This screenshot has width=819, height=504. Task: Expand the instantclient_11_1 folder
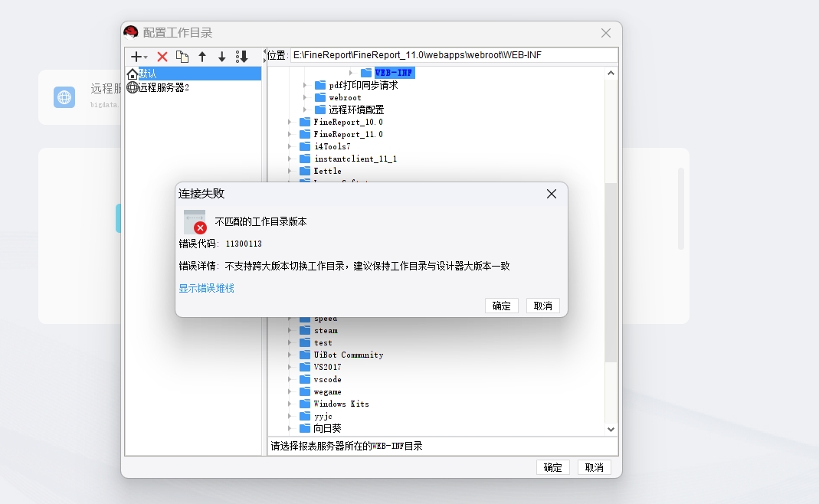coord(290,159)
